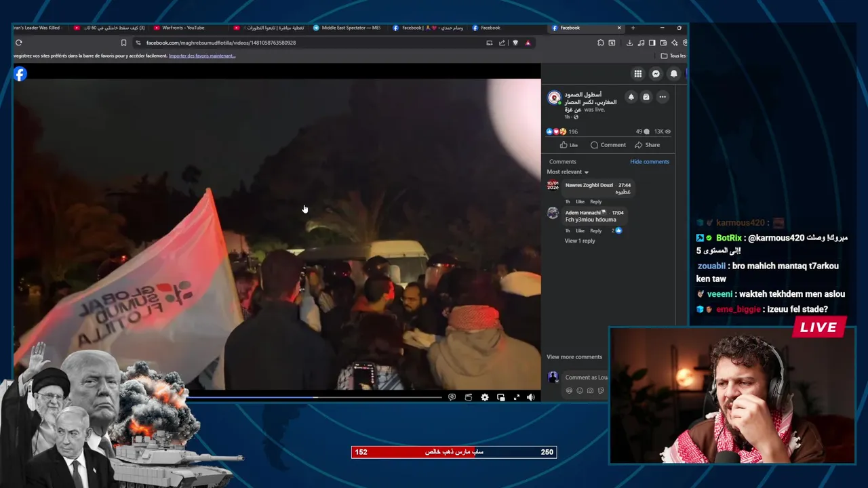Open the Brave wallet icon
The height and width of the screenshot is (488, 868).
tap(663, 43)
